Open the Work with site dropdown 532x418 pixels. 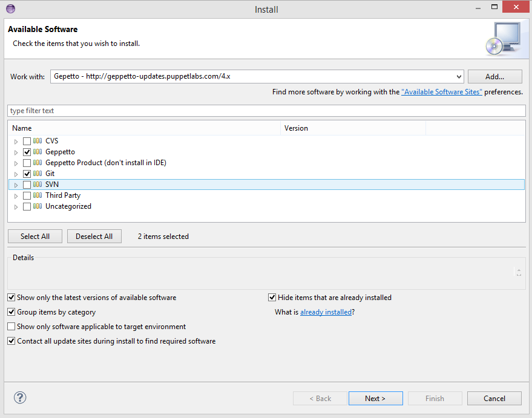459,77
